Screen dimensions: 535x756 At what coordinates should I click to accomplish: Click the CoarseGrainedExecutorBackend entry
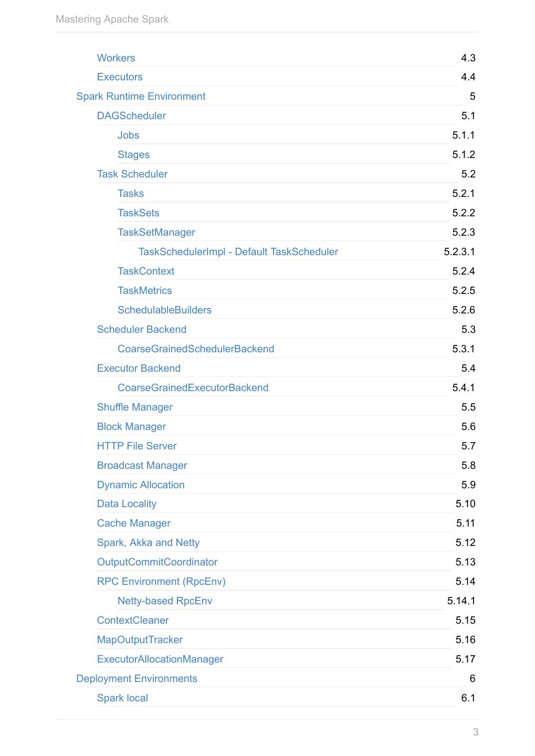pos(193,388)
